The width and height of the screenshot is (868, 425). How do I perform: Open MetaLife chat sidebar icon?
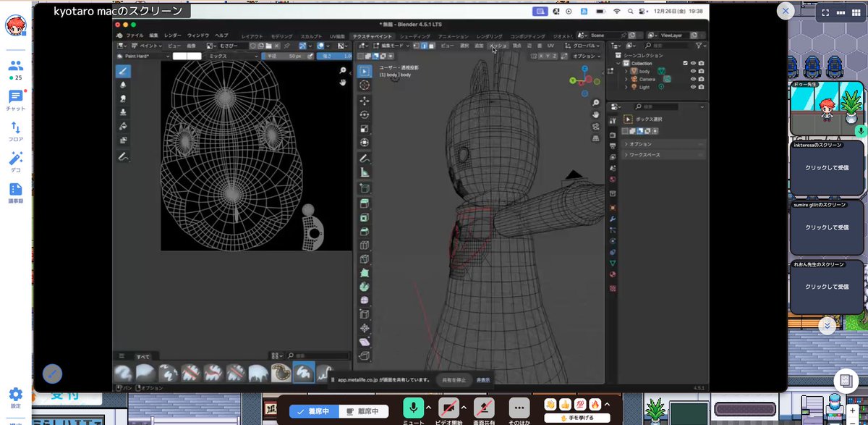point(15,100)
